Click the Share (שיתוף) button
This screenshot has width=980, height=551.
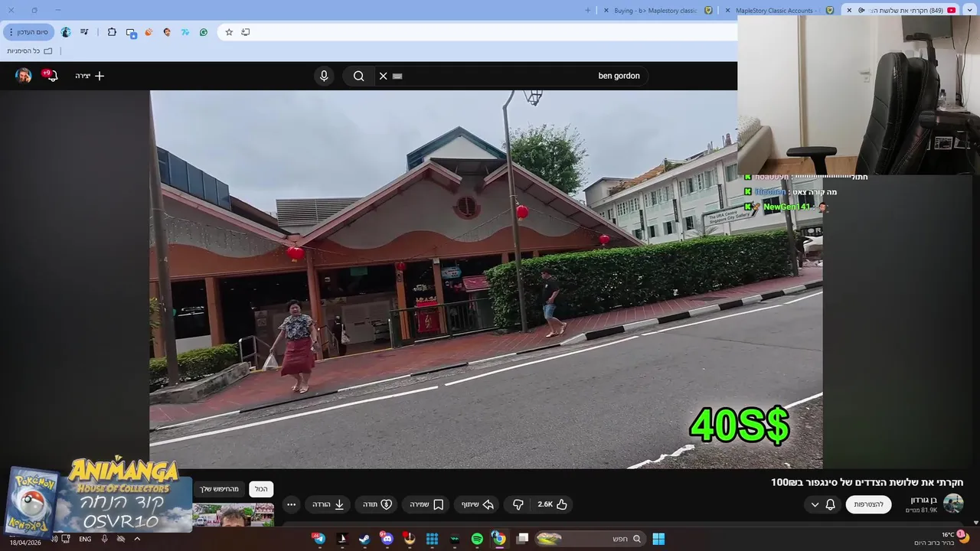[x=477, y=504]
